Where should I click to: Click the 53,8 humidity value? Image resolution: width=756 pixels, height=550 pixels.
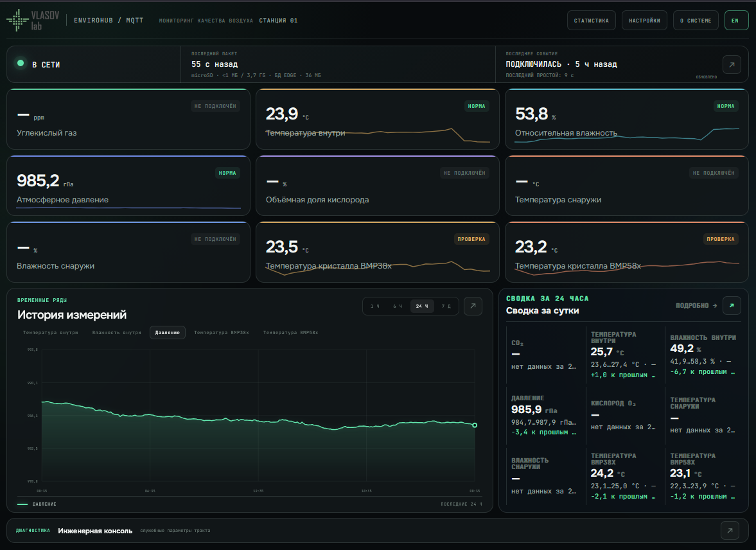tap(531, 114)
